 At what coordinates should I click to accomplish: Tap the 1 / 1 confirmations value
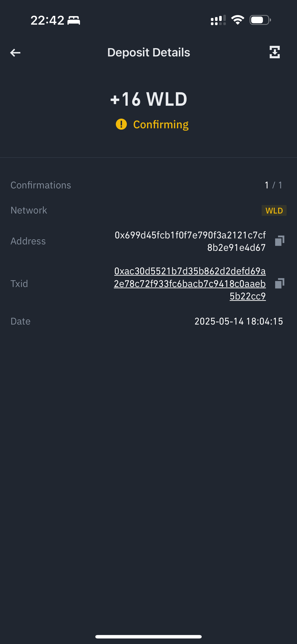point(274,185)
